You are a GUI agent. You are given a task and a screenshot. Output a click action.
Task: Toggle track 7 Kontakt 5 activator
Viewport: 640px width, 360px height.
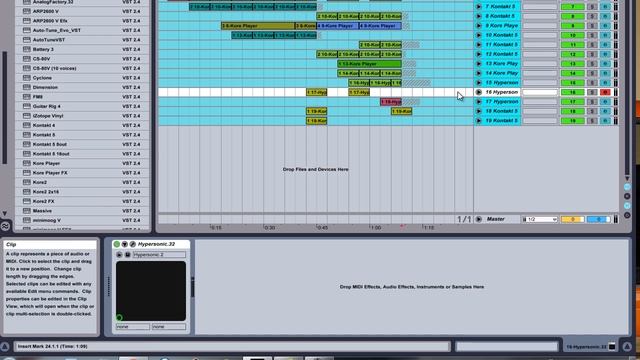click(572, 7)
